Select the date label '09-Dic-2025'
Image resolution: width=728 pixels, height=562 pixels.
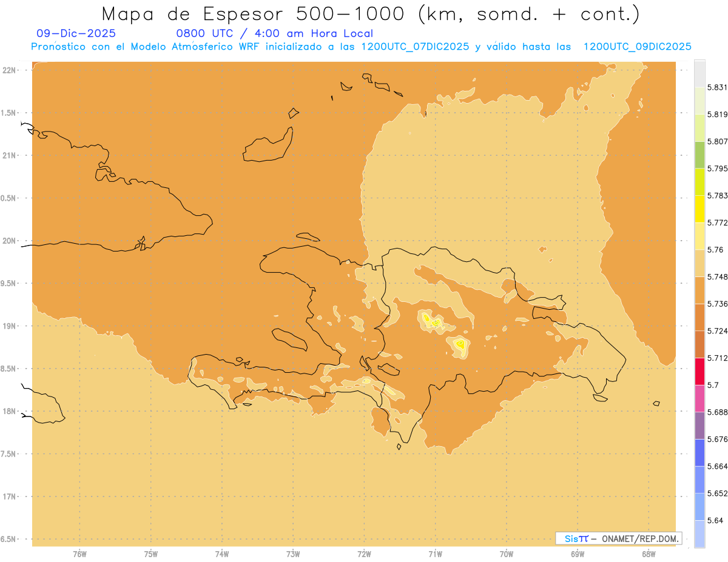coord(76,34)
